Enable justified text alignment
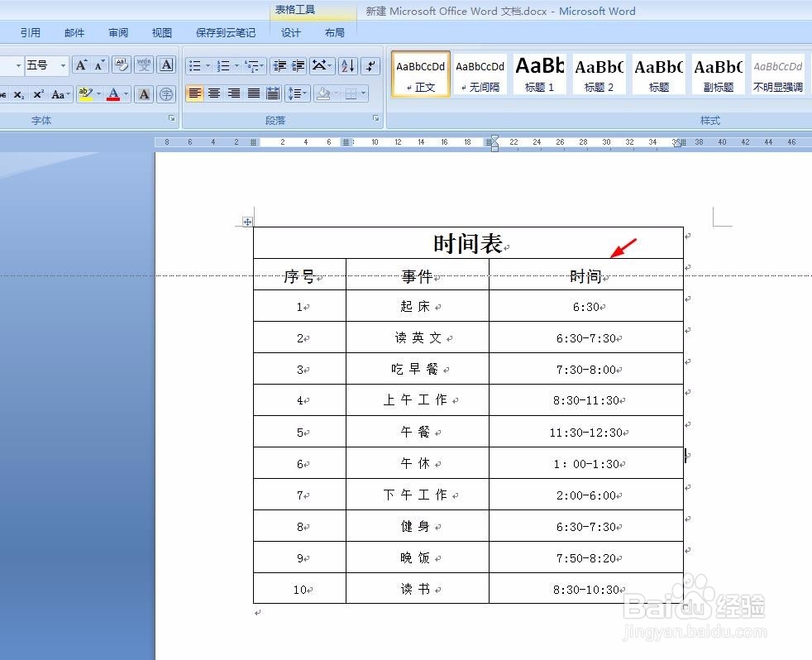This screenshot has height=660, width=812. coord(254,93)
